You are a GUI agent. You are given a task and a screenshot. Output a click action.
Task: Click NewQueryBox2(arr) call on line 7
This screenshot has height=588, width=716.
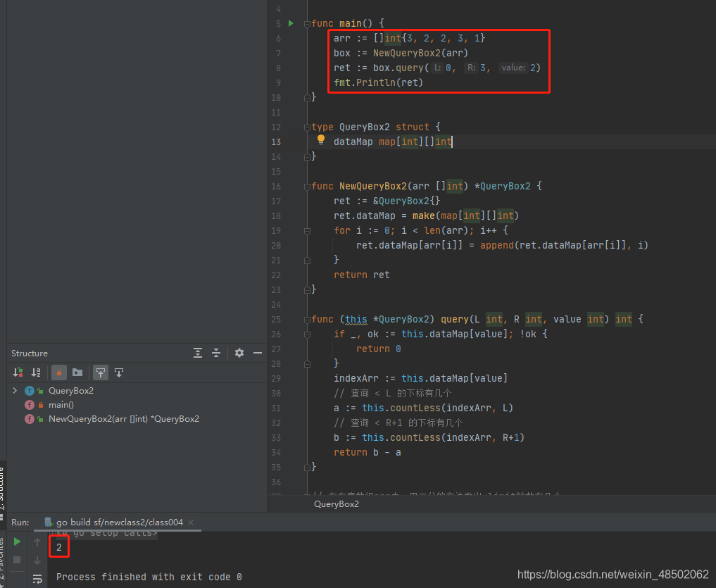420,53
